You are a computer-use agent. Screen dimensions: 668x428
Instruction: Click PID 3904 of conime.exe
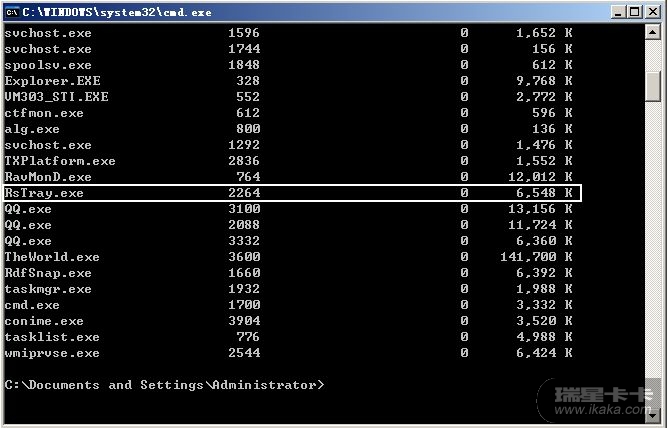(x=244, y=321)
